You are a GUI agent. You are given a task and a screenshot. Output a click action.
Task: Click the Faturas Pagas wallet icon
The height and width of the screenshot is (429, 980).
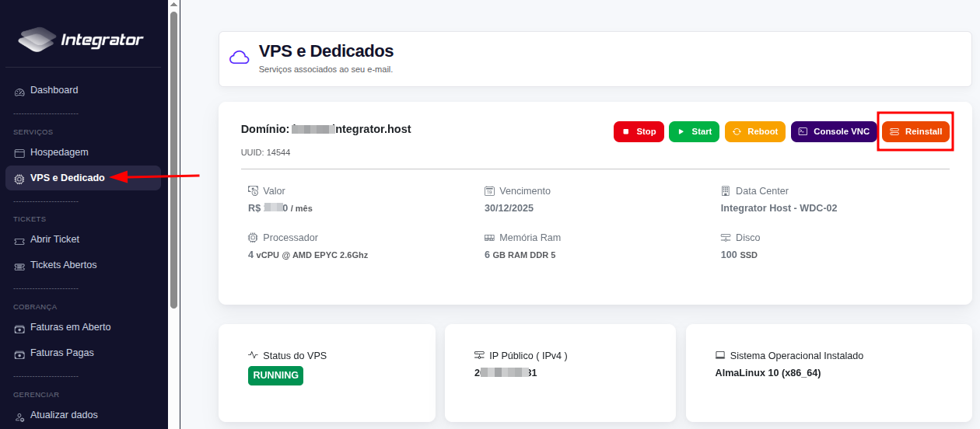(19, 354)
